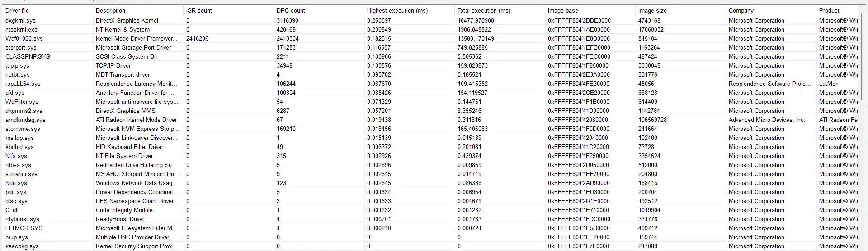Screen dimensions: 868x251
Task: Click the image base 0xFFFFF804'4FE30000
Action: tap(579, 84)
